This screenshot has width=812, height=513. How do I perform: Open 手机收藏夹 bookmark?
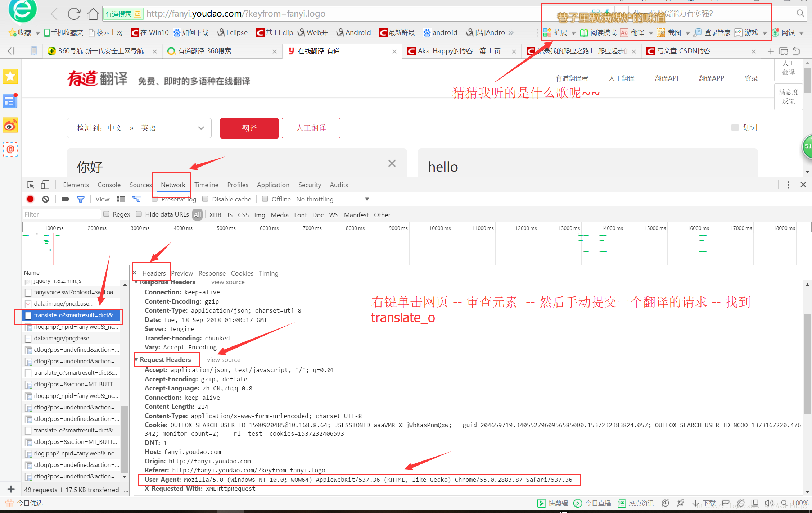click(x=63, y=33)
